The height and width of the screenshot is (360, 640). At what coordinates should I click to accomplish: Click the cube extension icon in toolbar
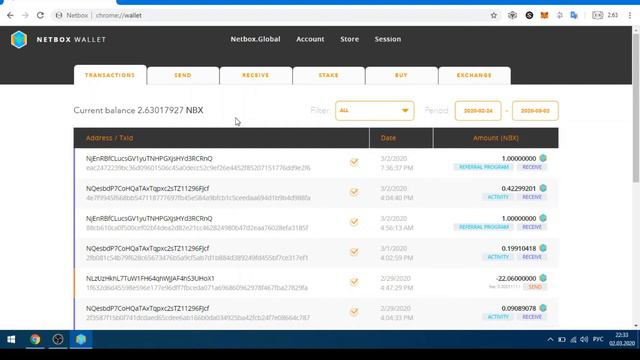pyautogui.click(x=512, y=16)
